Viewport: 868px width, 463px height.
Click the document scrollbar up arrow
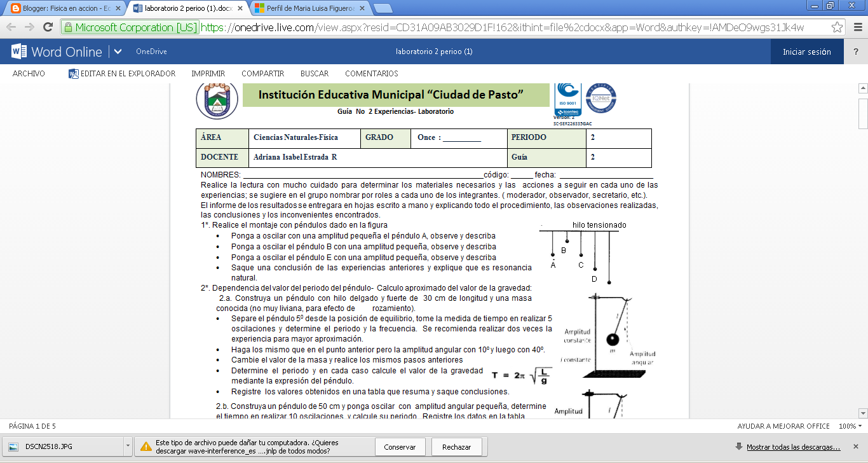tap(863, 88)
